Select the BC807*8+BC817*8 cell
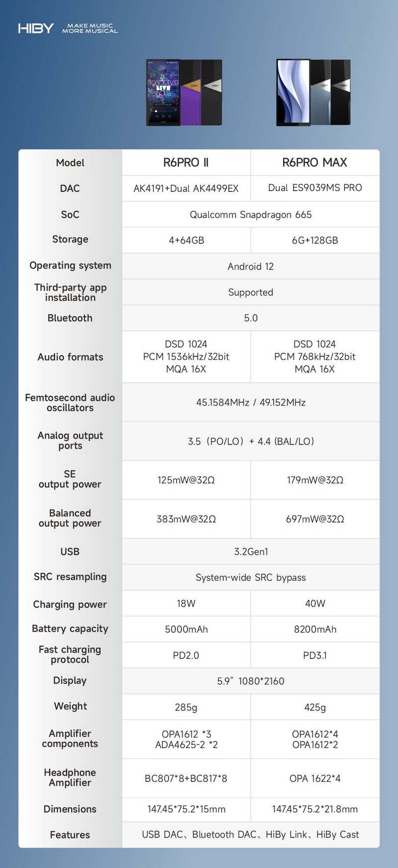This screenshot has width=398, height=868. (186, 778)
